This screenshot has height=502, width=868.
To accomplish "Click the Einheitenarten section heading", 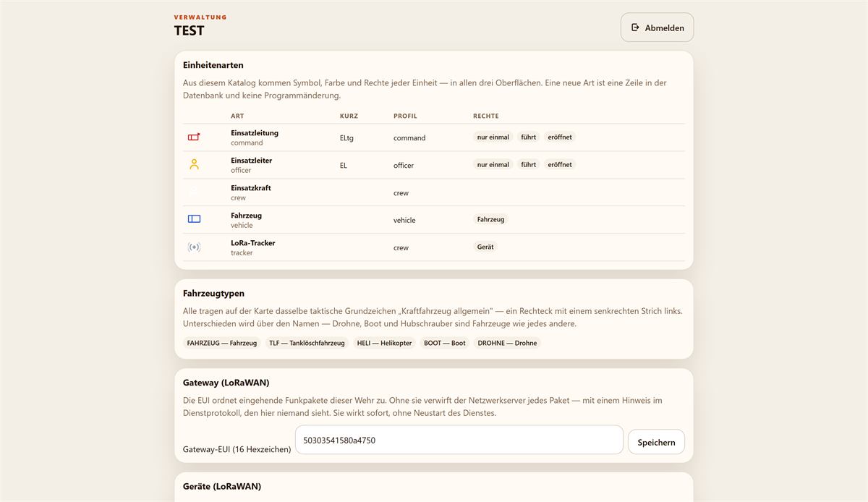I will click(x=213, y=65).
